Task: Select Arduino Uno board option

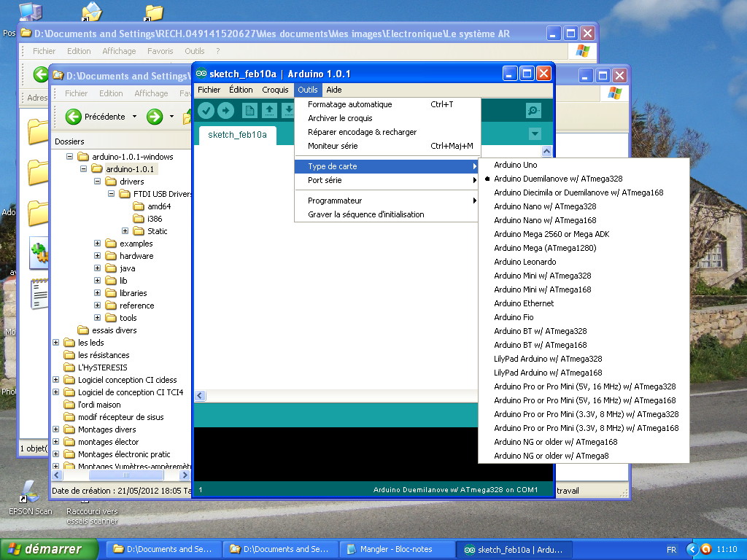Action: [515, 165]
